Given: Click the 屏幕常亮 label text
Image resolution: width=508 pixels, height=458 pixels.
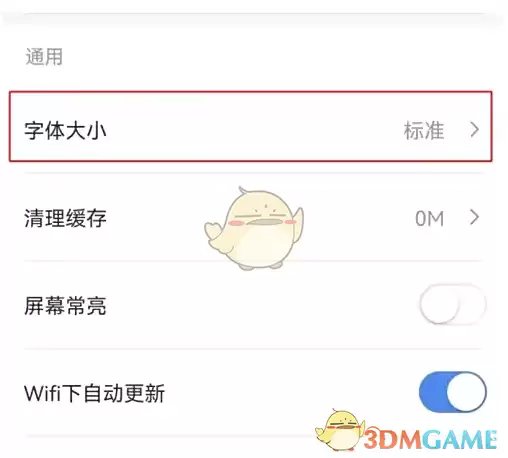Looking at the screenshot, I should 65,306.
